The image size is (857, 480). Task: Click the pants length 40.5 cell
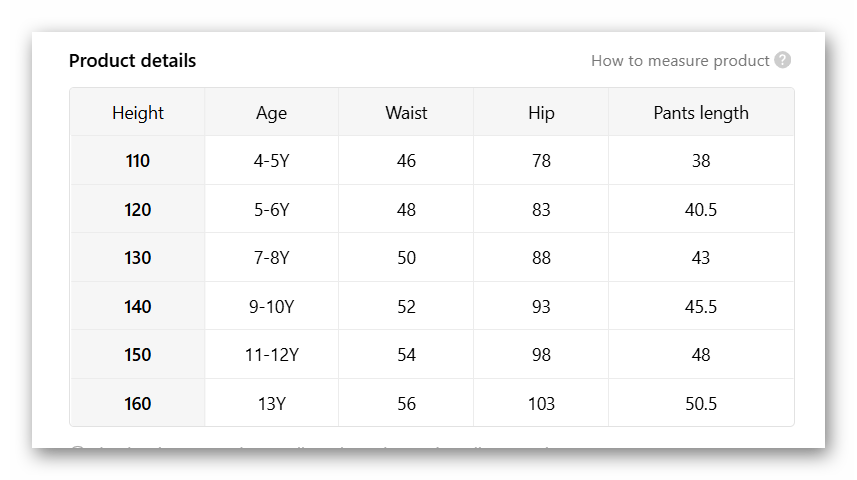pyautogui.click(x=701, y=210)
